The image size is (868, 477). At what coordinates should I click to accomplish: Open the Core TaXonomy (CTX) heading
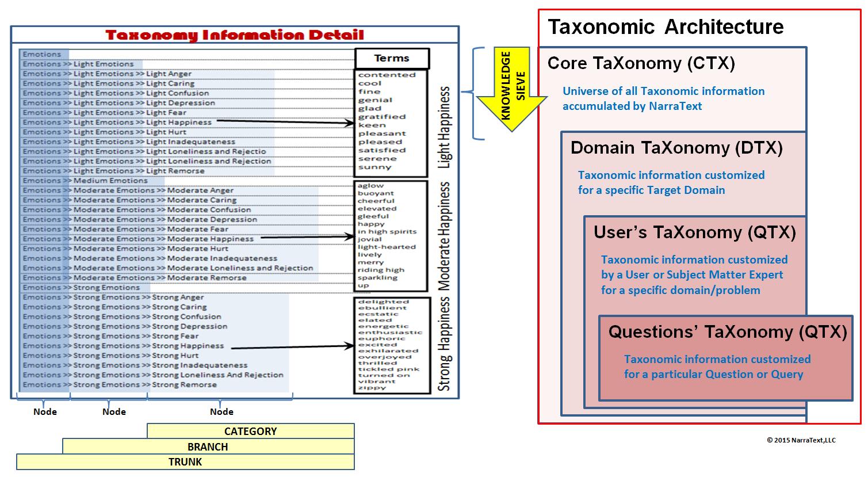[x=641, y=63]
